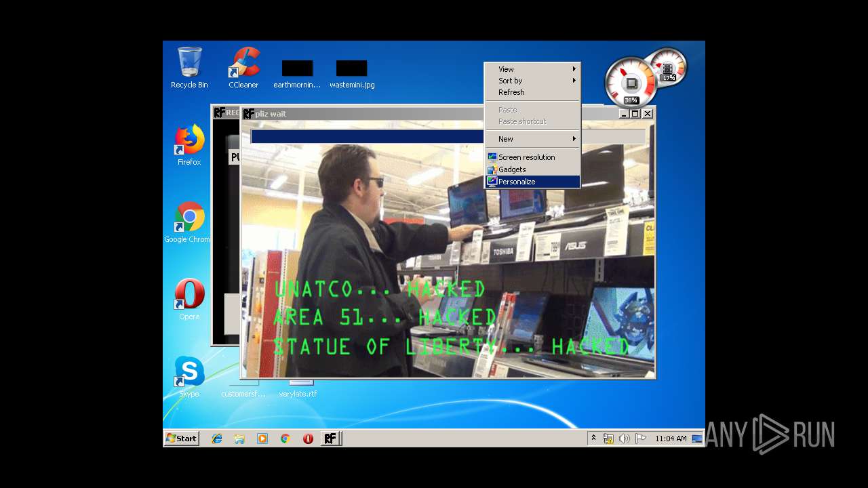The width and height of the screenshot is (868, 488).
Task: Close the pliz wait window
Action: click(x=648, y=114)
